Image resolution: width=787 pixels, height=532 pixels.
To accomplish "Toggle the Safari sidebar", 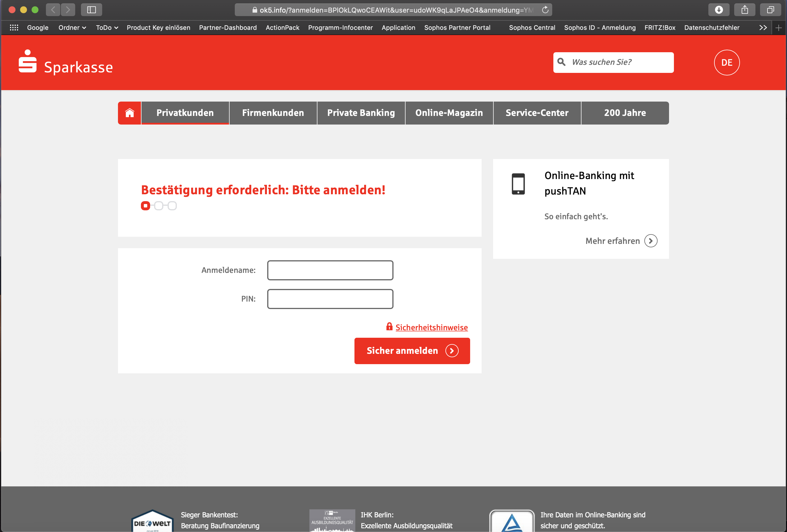I will coord(92,10).
